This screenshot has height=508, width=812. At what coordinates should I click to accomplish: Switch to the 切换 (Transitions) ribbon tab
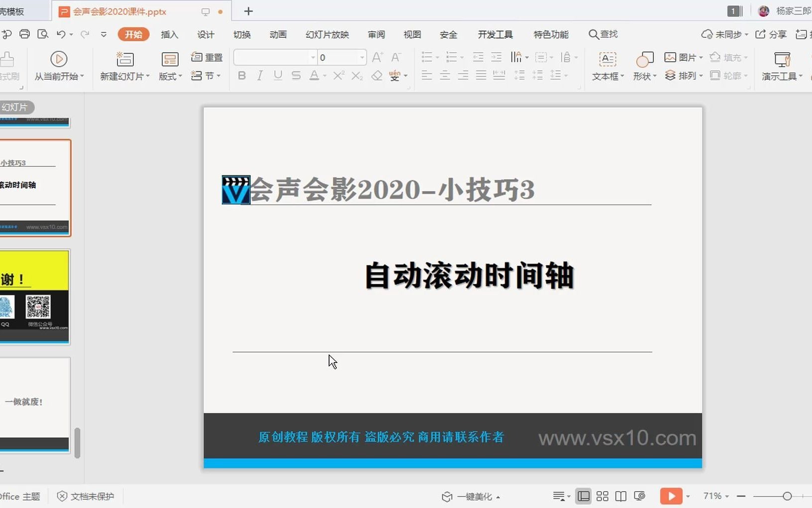pos(242,34)
